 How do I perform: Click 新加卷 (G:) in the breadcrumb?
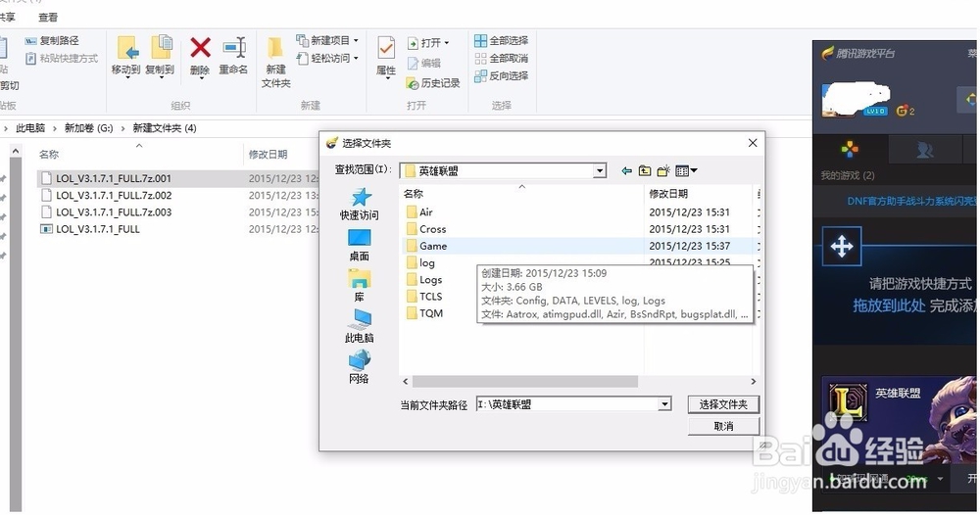(x=89, y=128)
